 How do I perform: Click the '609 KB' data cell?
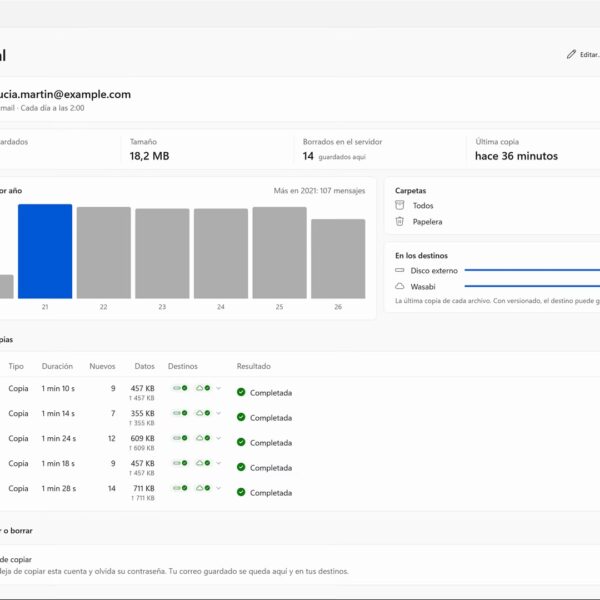click(x=142, y=438)
